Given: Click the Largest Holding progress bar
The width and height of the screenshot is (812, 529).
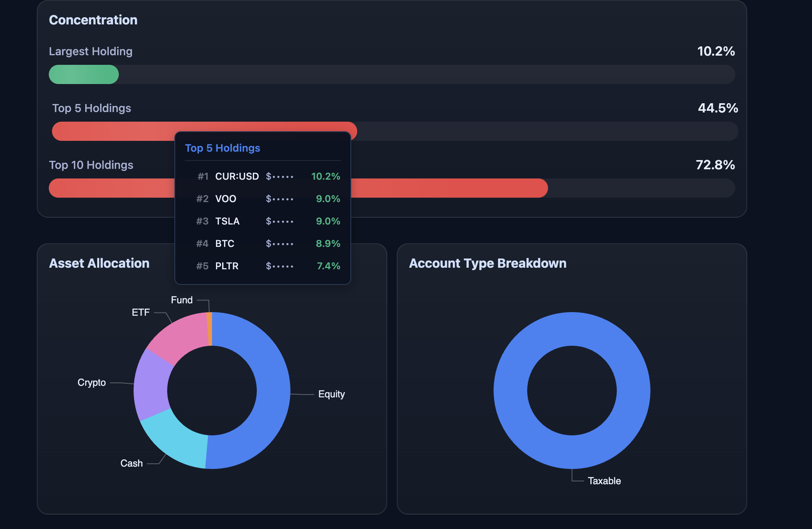Looking at the screenshot, I should [83, 74].
